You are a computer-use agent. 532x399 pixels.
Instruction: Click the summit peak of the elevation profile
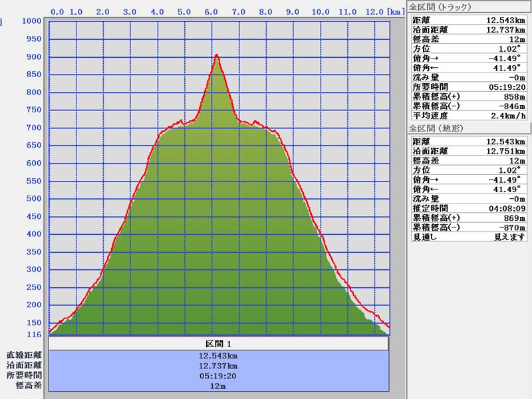[x=217, y=56]
